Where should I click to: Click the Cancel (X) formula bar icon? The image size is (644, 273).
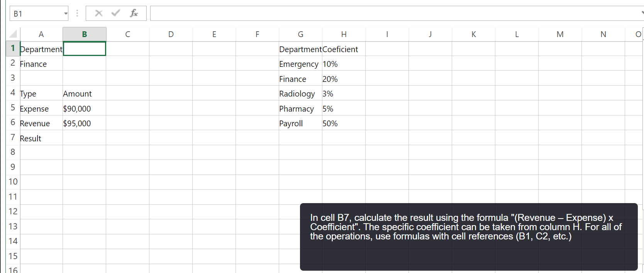pos(99,13)
